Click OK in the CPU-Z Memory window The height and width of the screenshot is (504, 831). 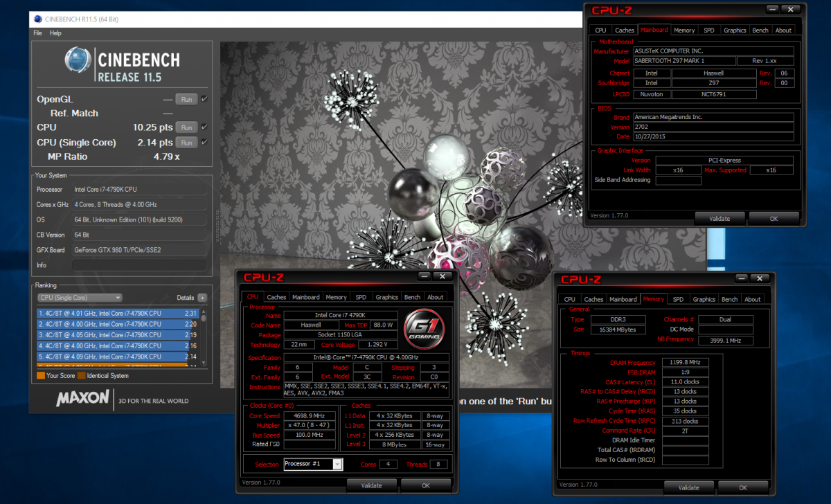743,487
